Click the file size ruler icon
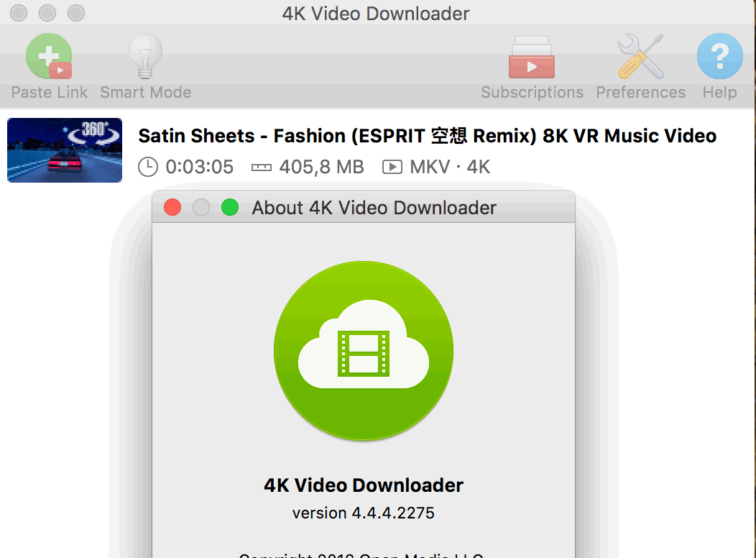The width and height of the screenshot is (756, 558). [x=262, y=168]
